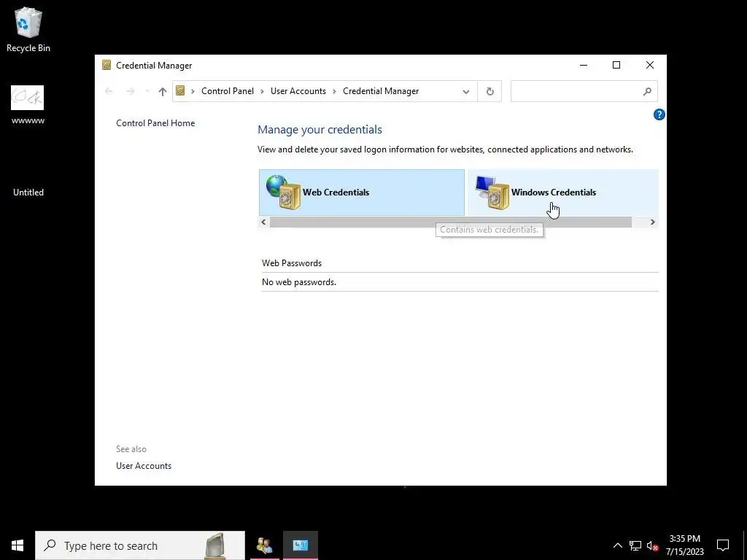Viewport: 747px width, 560px height.
Task: Minimize the Credential Manager window
Action: [583, 65]
